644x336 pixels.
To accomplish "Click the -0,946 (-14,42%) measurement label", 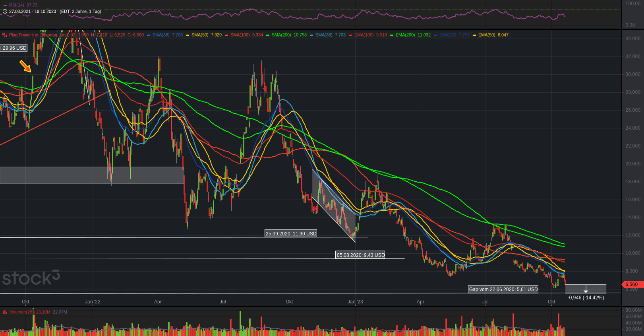I will click(x=586, y=297).
